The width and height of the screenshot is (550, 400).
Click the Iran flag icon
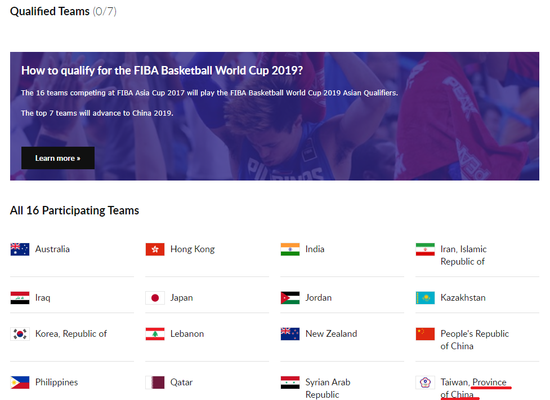425,249
